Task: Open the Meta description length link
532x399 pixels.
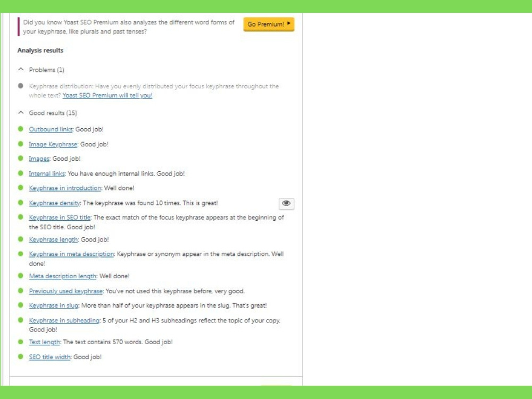Action: [x=63, y=276]
